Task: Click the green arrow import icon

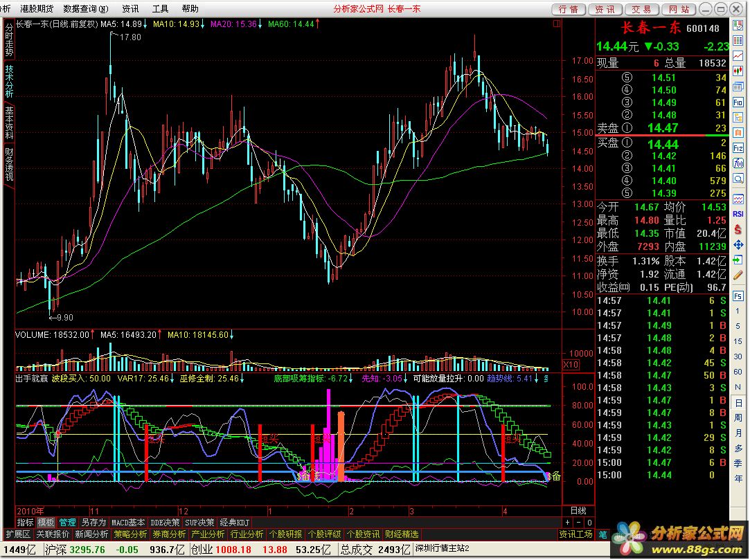Action: coord(738,260)
